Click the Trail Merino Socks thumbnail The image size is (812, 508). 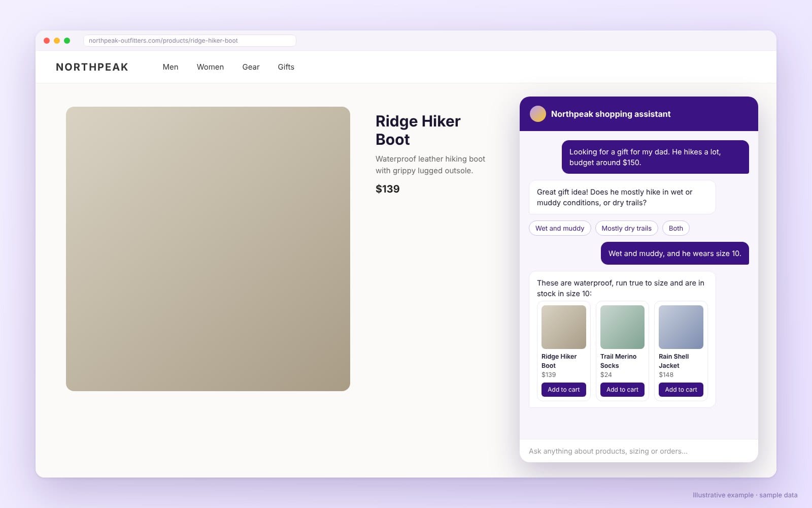(622, 327)
